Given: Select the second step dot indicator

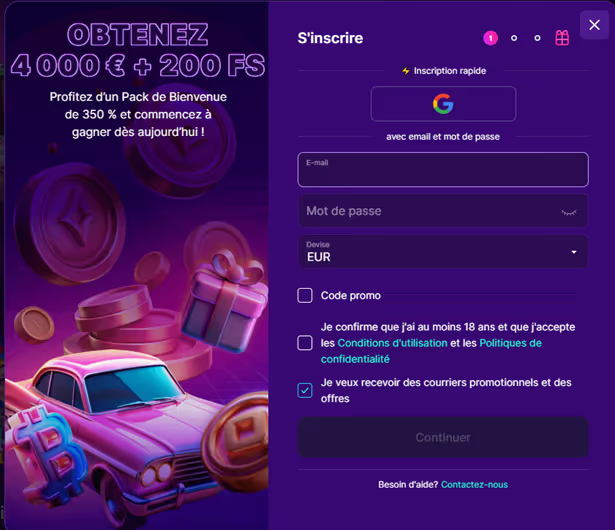Looking at the screenshot, I should click(x=514, y=38).
